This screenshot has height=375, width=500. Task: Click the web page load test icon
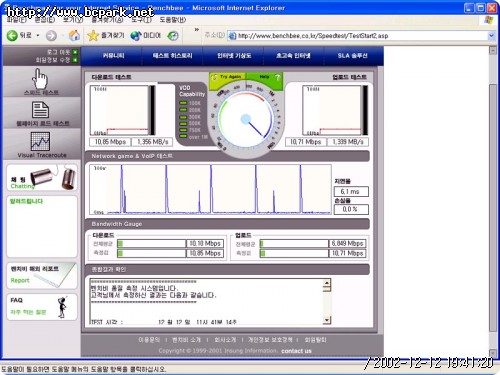40,110
